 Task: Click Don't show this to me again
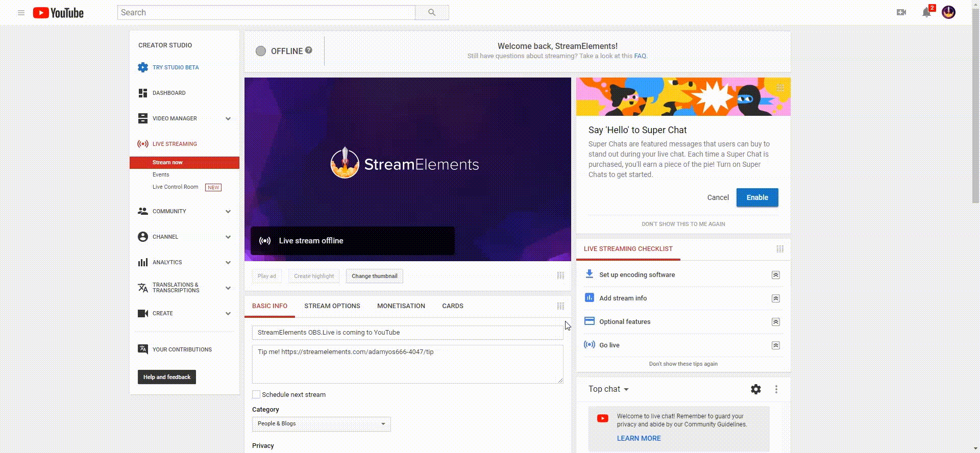(x=683, y=224)
